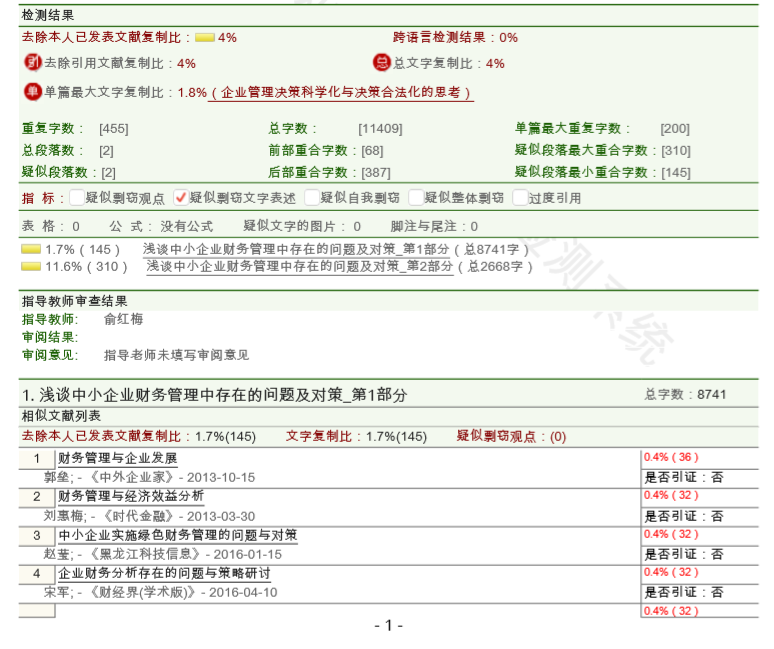774x649 pixels.
Task: Click 总文字复制比：4% text
Action: (449, 63)
